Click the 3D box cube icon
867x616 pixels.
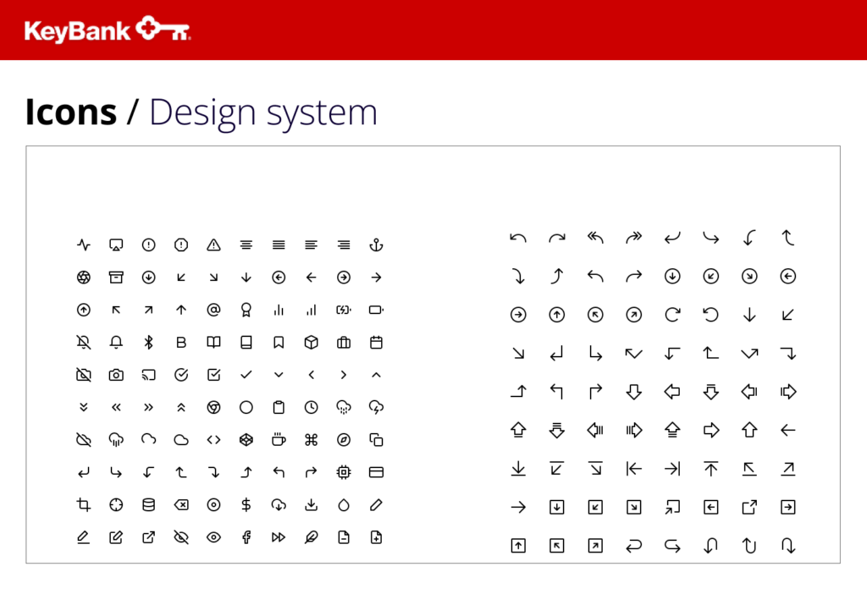pyautogui.click(x=312, y=343)
